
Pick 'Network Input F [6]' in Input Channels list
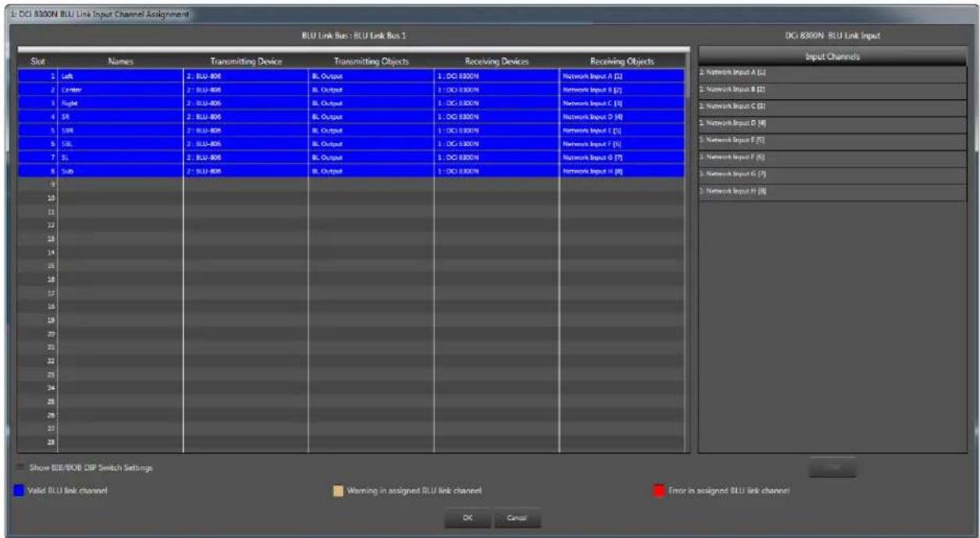[833, 158]
